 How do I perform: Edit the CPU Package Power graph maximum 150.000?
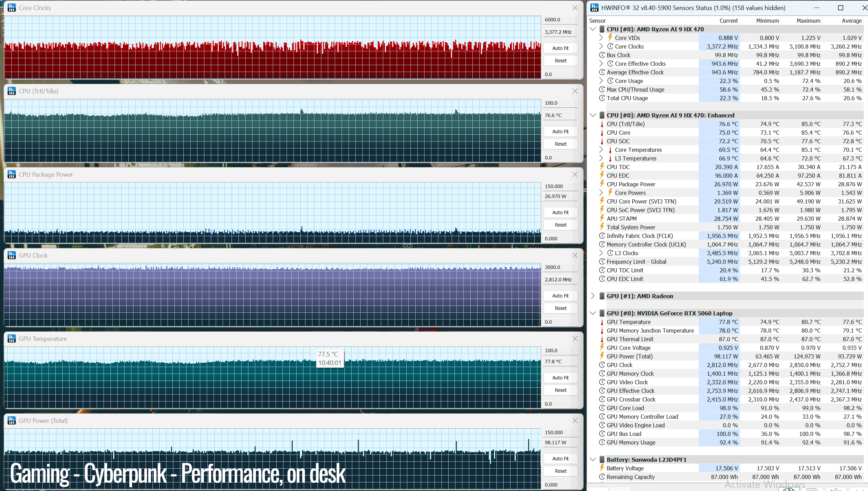click(560, 186)
